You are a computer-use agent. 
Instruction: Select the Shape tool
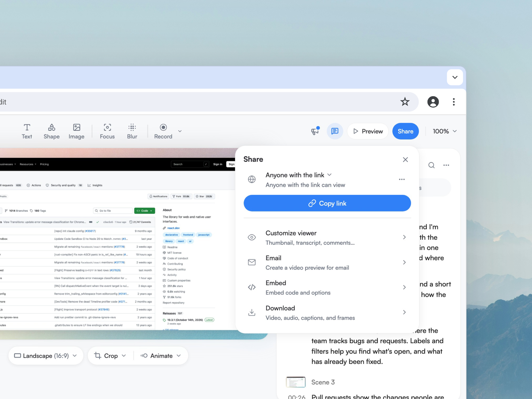[x=52, y=131]
